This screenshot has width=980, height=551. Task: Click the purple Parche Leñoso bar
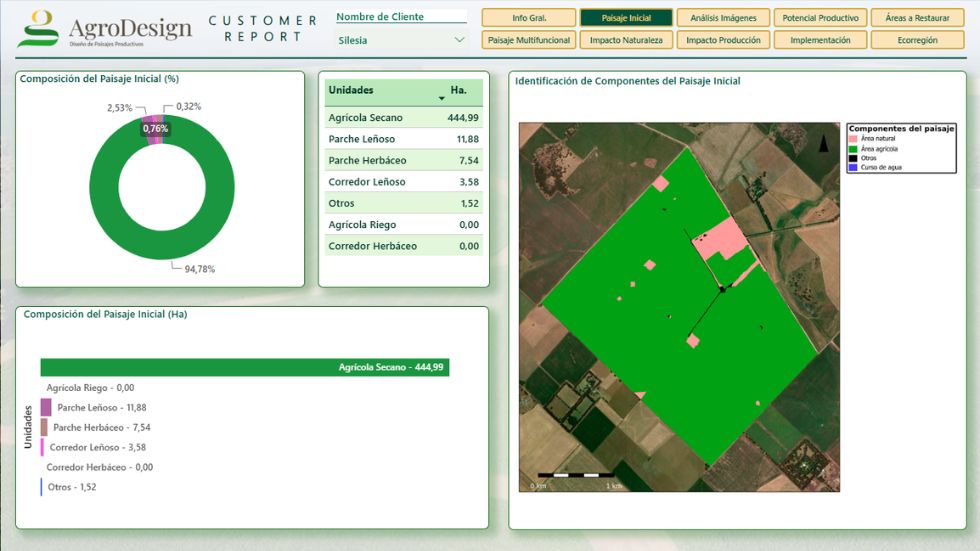[x=46, y=407]
